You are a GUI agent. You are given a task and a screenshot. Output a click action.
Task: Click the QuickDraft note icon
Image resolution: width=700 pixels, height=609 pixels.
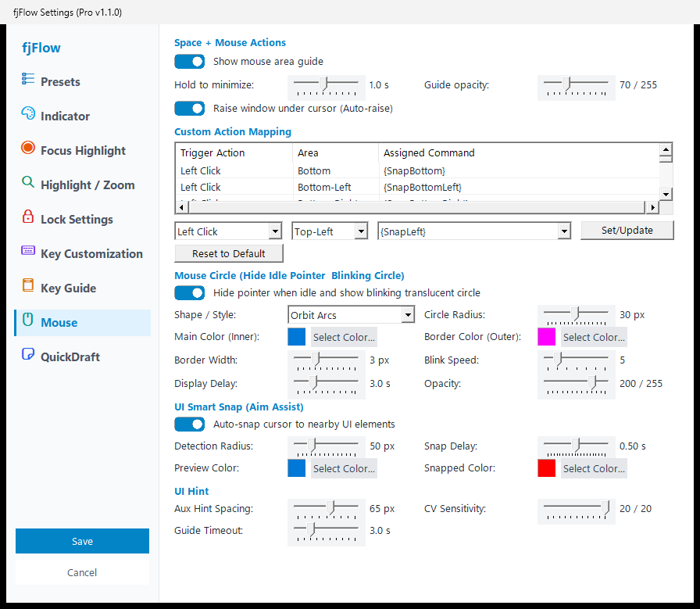(27, 354)
